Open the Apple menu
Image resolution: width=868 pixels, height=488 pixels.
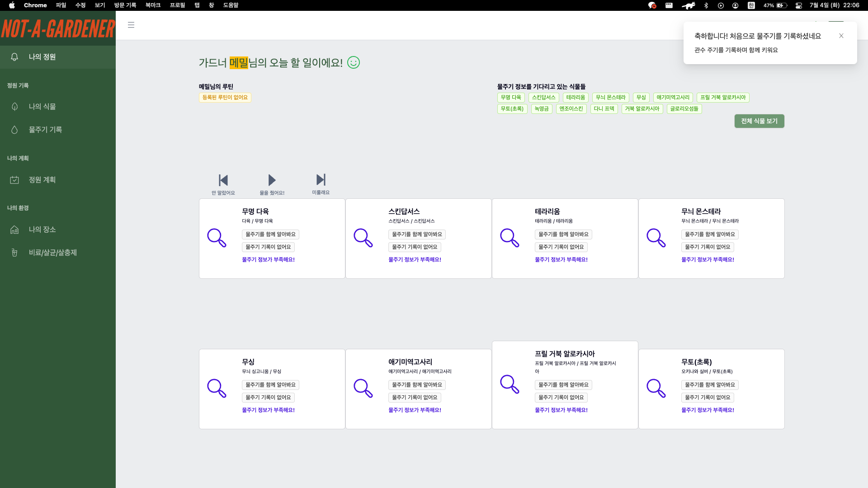click(x=12, y=5)
